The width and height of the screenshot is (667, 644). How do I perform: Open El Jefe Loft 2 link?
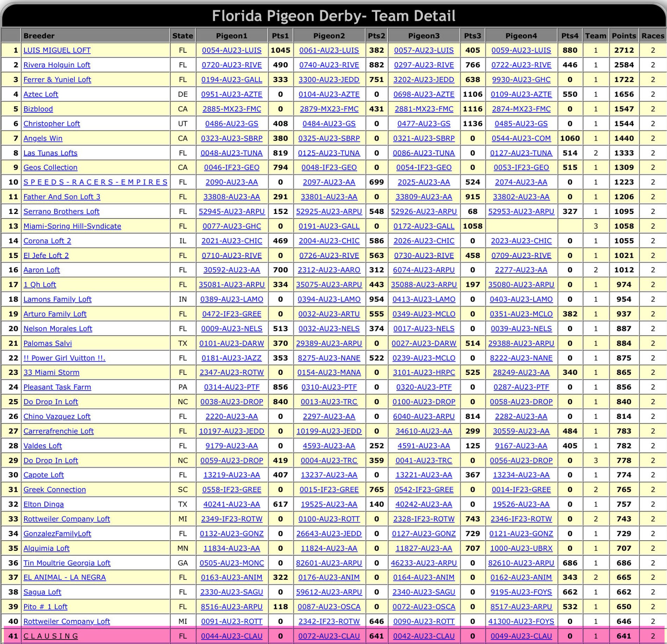[x=46, y=255]
